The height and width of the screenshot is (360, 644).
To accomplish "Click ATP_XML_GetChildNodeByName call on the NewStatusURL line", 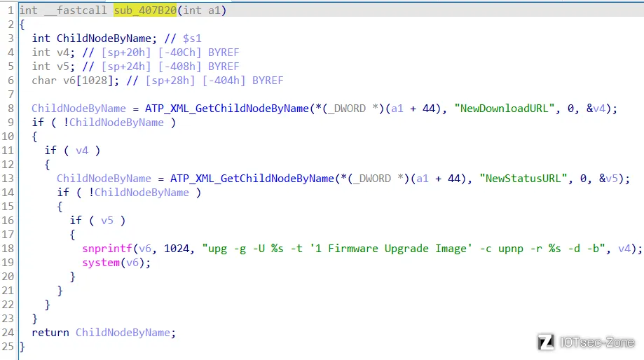I will (252, 179).
